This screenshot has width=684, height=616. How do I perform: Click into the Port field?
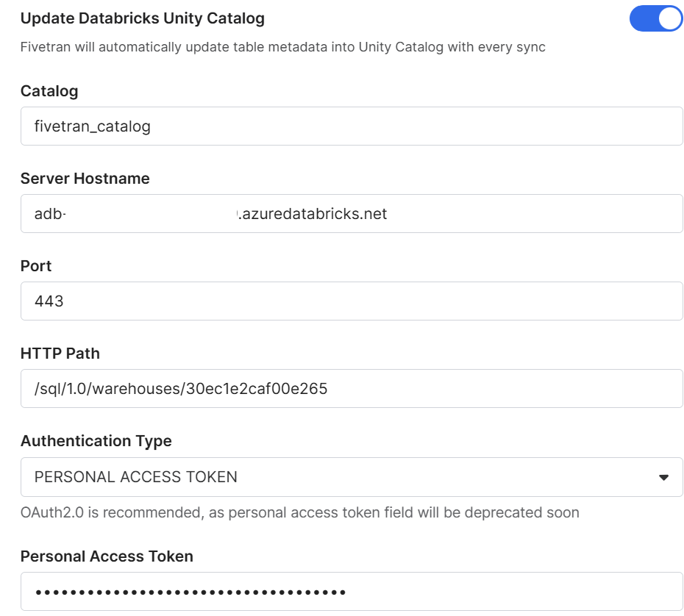pyautogui.click(x=352, y=301)
